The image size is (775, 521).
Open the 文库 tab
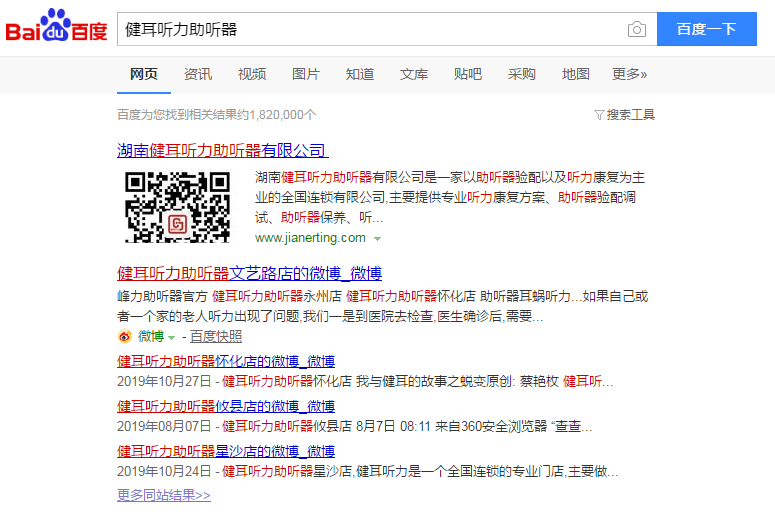[x=414, y=74]
